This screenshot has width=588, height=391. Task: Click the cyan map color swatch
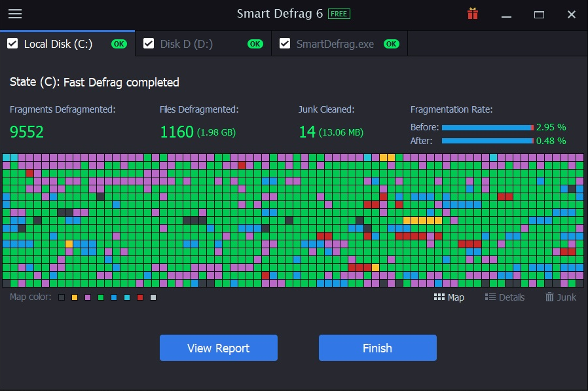point(127,297)
